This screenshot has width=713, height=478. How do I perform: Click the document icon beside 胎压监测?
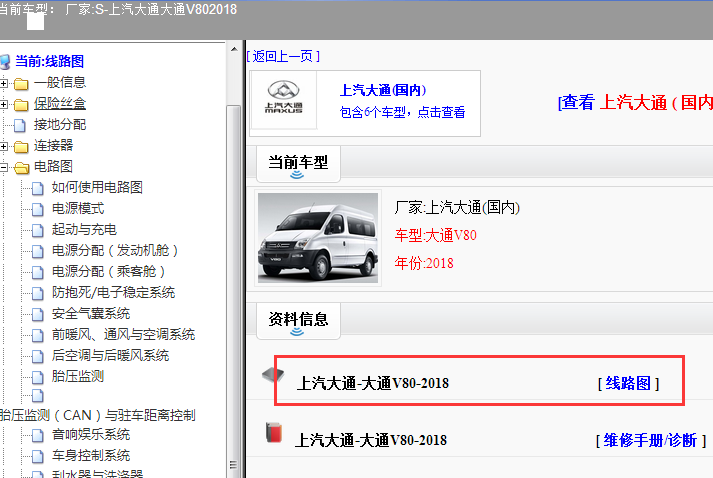coord(38,377)
